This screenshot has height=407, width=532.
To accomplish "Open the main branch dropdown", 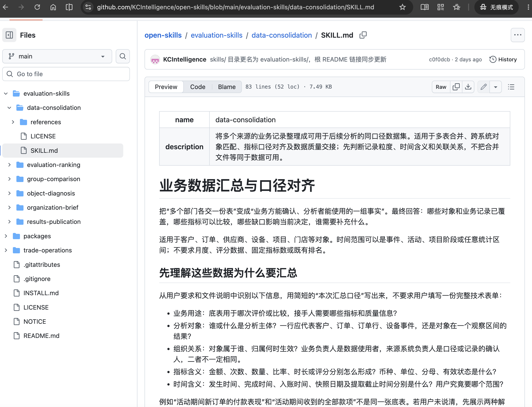I will 57,56.
